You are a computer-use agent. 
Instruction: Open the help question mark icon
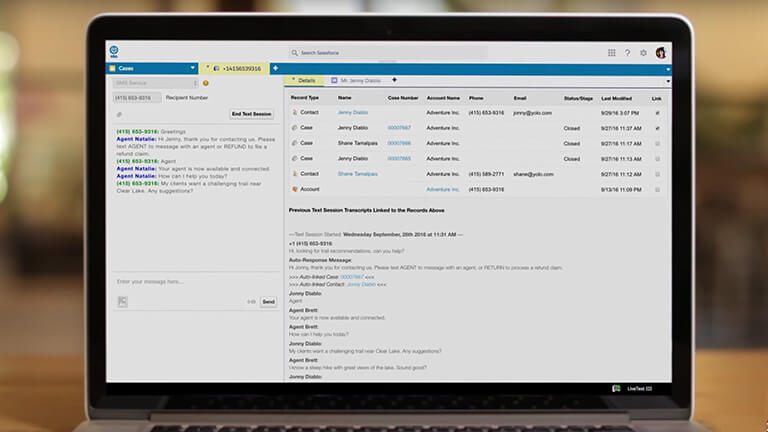(x=627, y=53)
